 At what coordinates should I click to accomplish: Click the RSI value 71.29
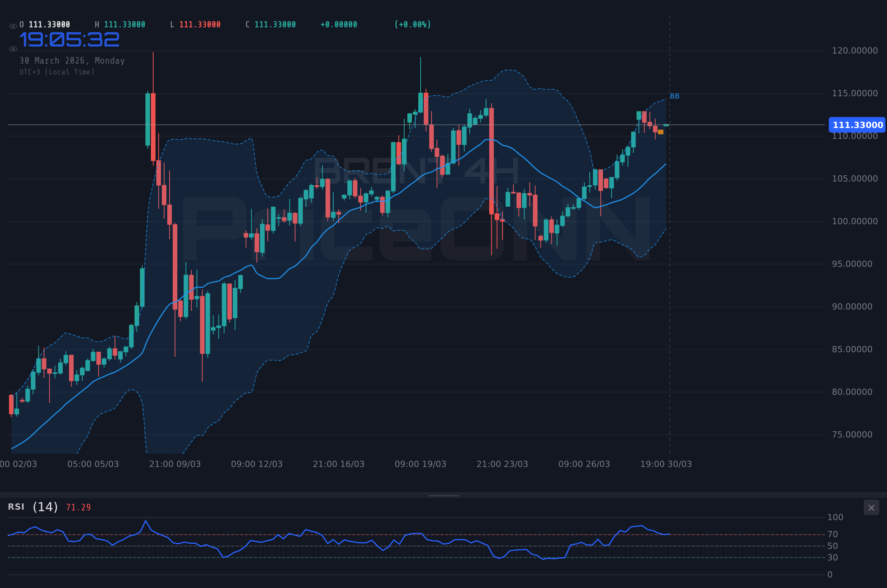coord(78,507)
